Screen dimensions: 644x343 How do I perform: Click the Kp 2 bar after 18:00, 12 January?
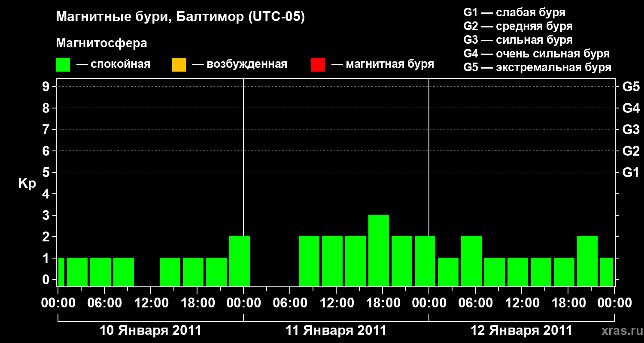(587, 261)
